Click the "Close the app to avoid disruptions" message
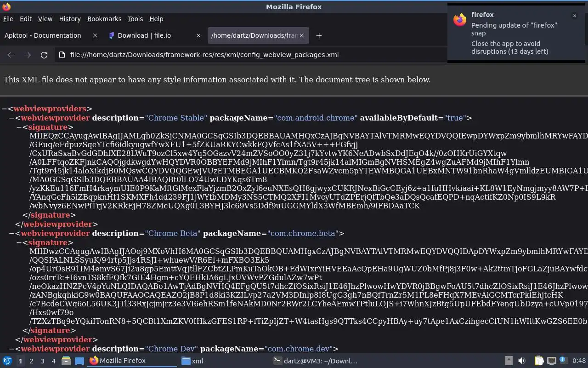The height and width of the screenshot is (368, 588). [x=509, y=47]
